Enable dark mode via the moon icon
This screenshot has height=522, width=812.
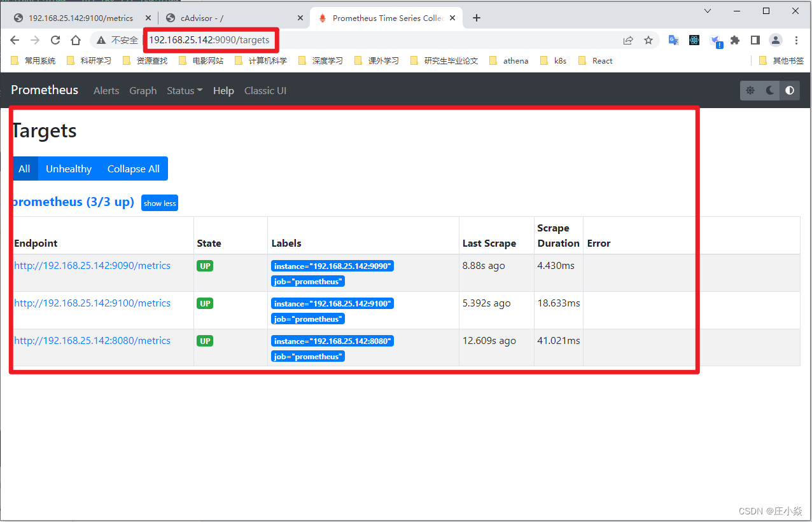(x=770, y=90)
